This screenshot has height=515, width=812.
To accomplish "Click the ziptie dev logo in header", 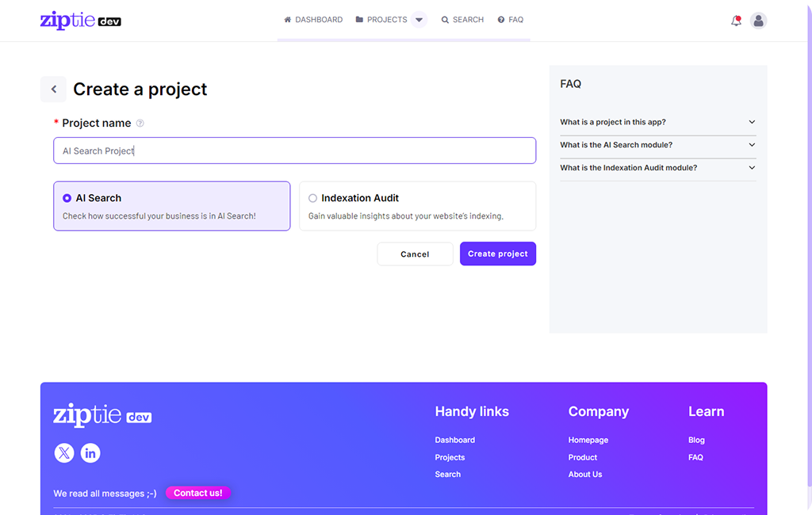I will 80,21.
